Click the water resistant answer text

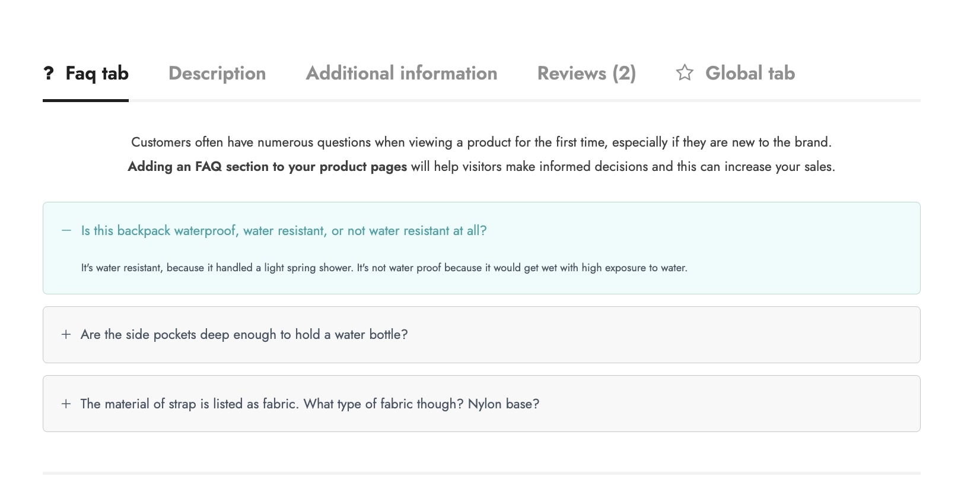(x=384, y=268)
